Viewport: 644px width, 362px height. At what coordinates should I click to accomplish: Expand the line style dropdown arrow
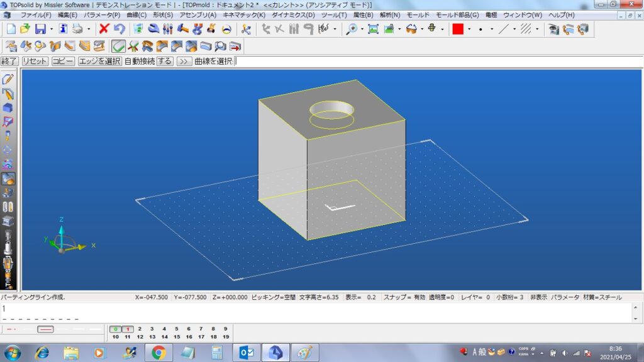click(514, 29)
